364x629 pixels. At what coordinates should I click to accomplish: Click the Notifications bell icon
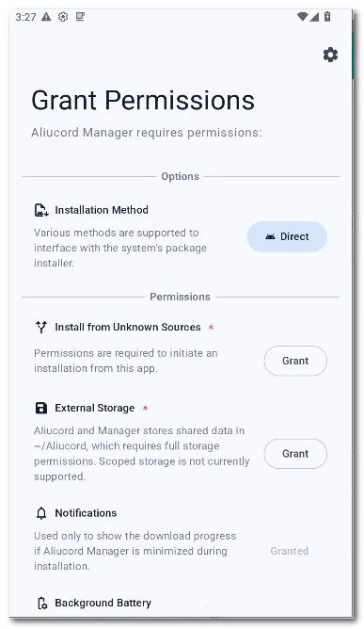41,513
